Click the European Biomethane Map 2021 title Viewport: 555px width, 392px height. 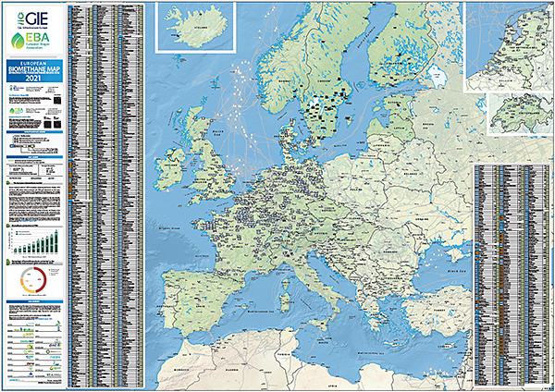(x=33, y=72)
